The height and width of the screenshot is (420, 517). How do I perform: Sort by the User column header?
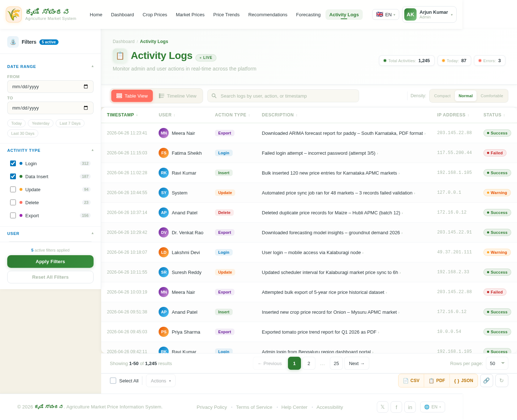click(x=167, y=115)
